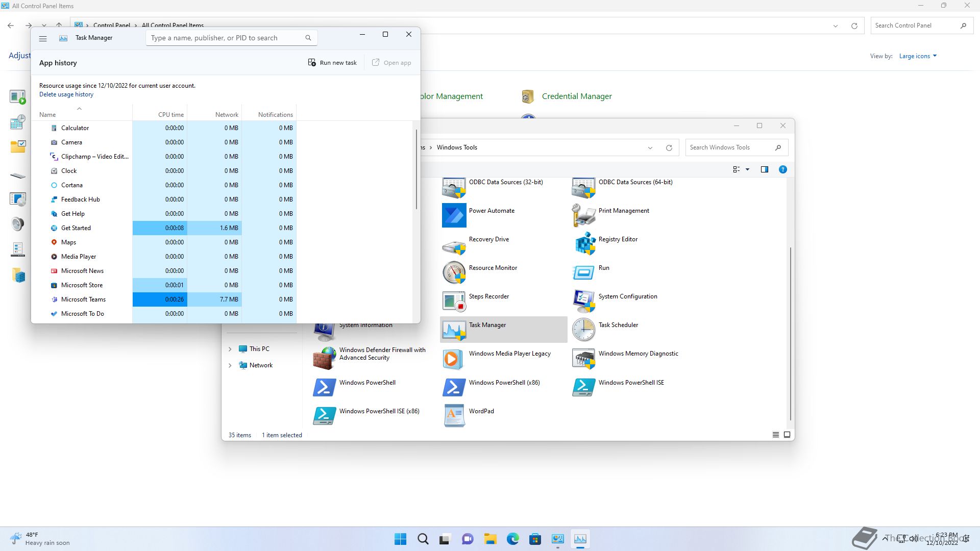Select Calculator row in App history
Image resolution: width=980 pixels, height=551 pixels.
point(164,128)
